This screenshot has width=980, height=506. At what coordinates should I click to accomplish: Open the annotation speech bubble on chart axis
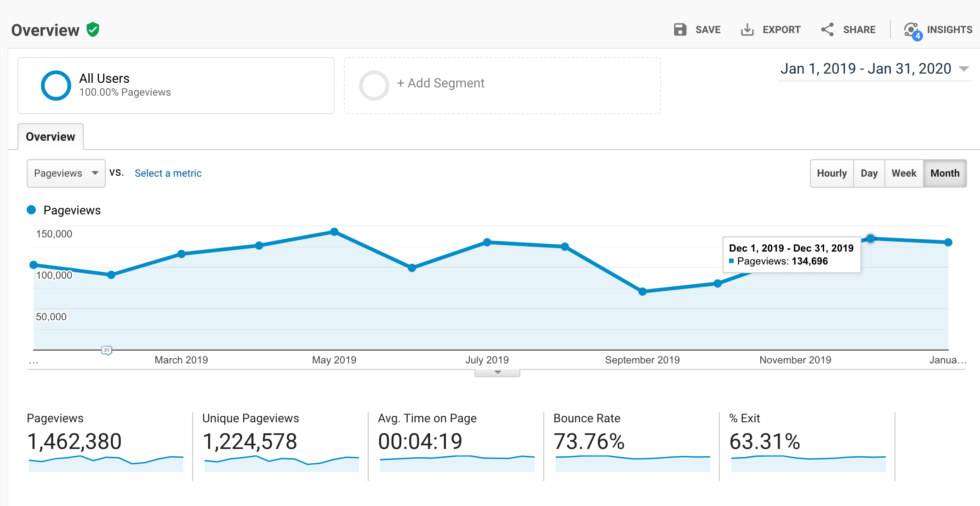107,351
